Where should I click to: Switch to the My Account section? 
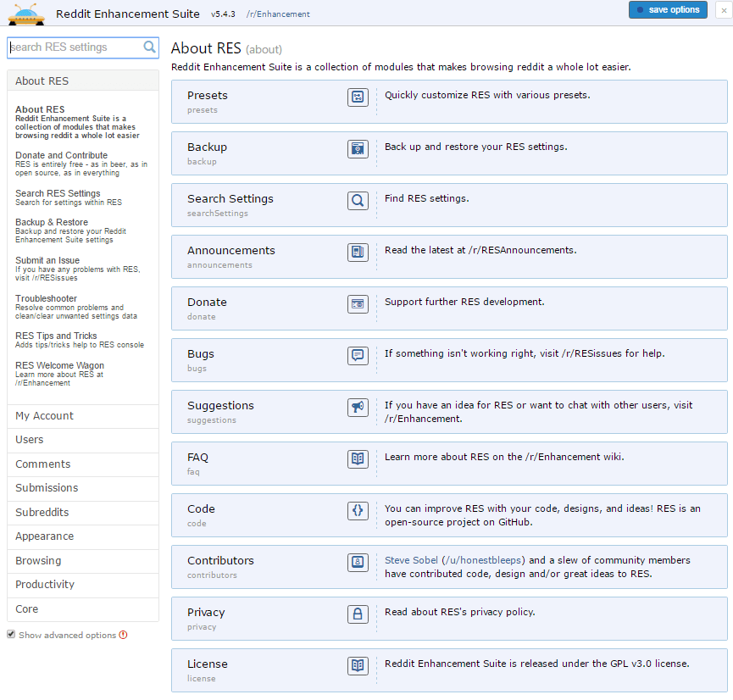click(44, 415)
